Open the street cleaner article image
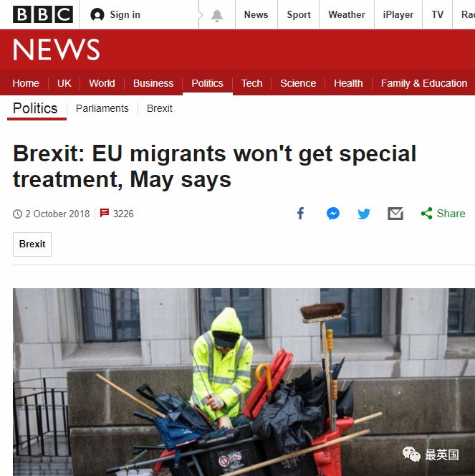Screen dimensions: 475x476 pos(244,382)
